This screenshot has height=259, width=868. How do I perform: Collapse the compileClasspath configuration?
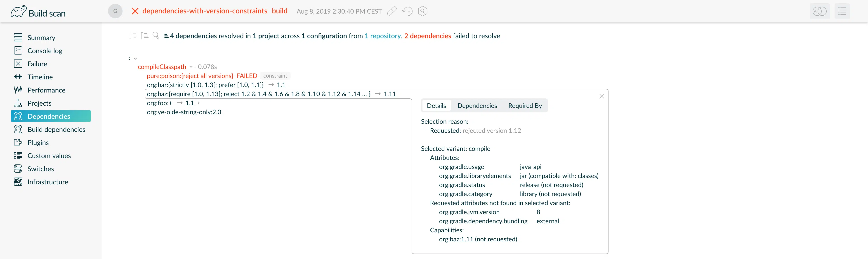(191, 67)
